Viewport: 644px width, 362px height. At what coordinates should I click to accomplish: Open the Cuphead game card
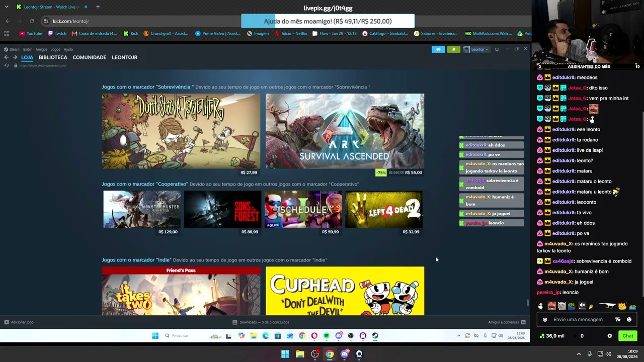tap(345, 291)
